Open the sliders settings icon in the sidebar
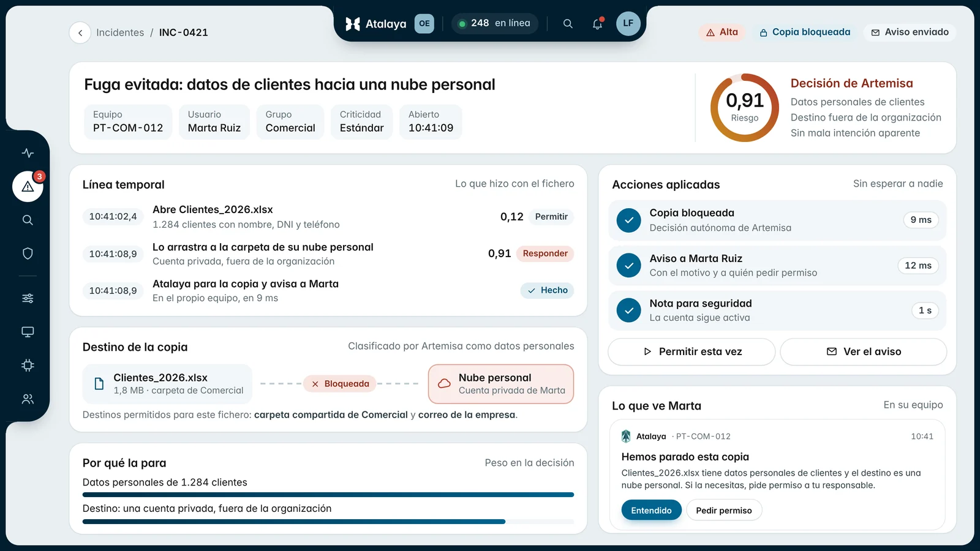 point(28,298)
